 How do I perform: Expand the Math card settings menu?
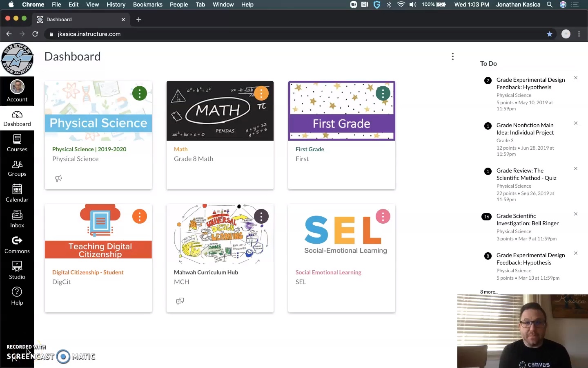[x=261, y=93]
